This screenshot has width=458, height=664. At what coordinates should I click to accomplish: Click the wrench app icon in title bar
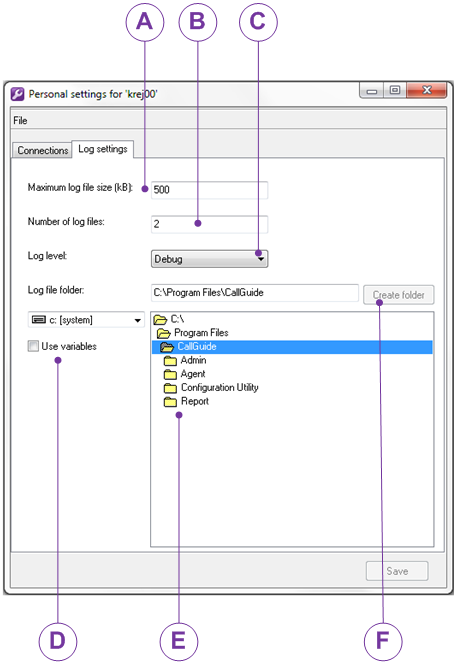tap(17, 94)
